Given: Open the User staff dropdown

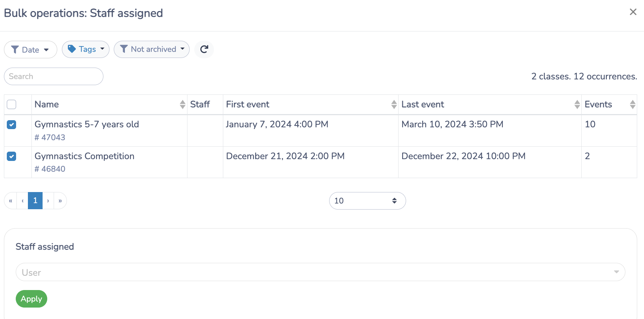Looking at the screenshot, I should coord(321,272).
